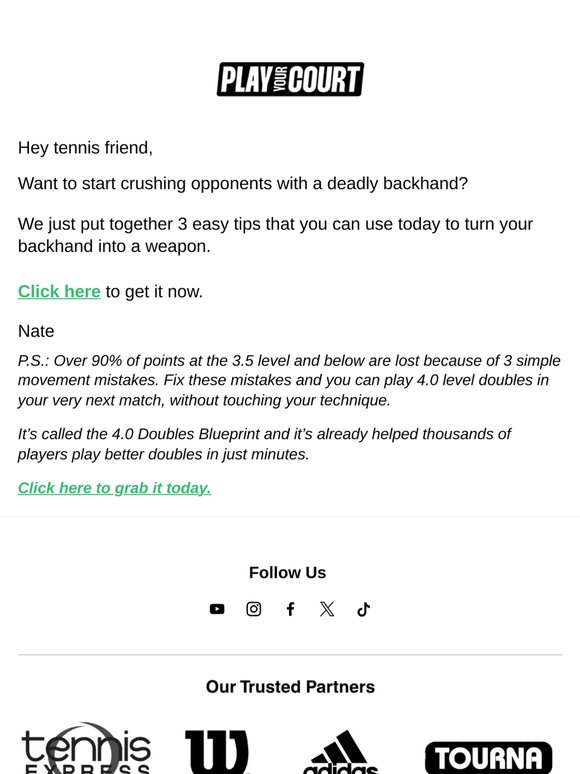
Task: Visit the TikTok icon link
Action: (x=363, y=609)
